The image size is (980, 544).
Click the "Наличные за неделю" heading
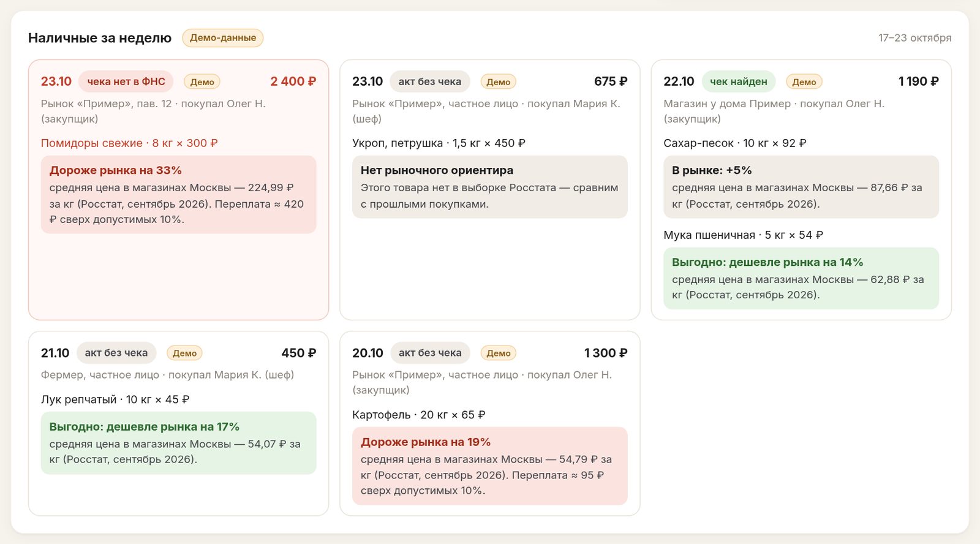tap(100, 38)
